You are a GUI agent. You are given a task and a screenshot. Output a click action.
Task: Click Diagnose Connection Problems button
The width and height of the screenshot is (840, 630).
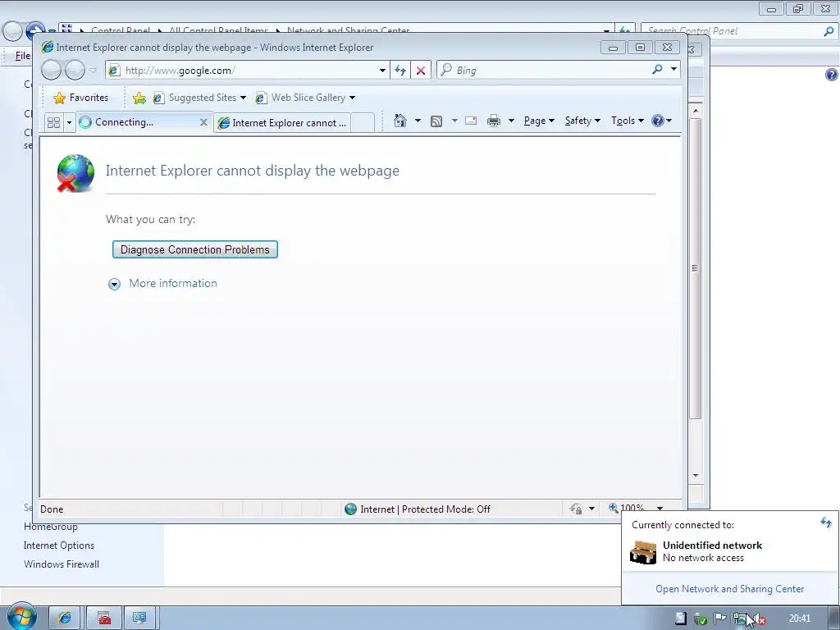195,249
